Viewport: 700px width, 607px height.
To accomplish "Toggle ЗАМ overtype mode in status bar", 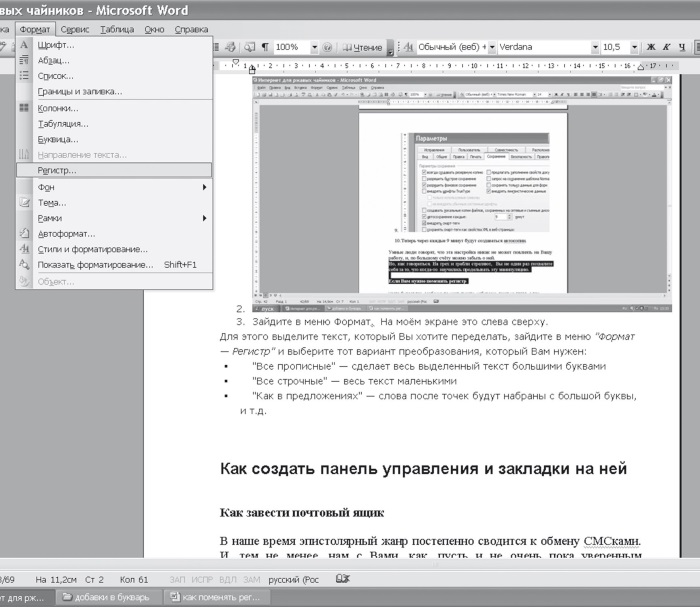I will coord(252,579).
